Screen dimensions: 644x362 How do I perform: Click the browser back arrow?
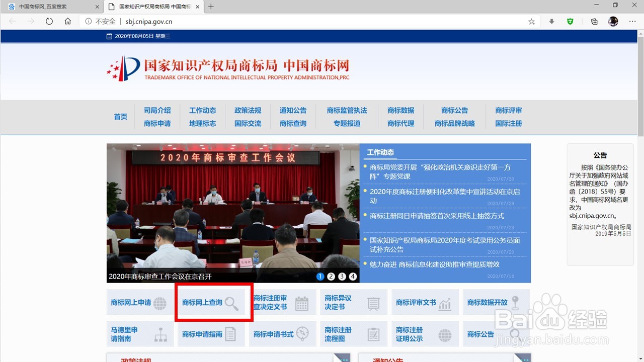coord(13,21)
